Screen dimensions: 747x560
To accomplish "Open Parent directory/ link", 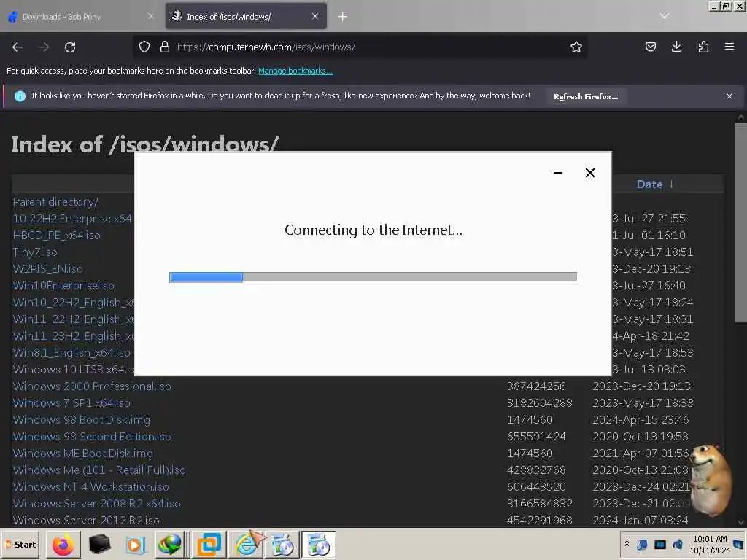I will coord(55,202).
